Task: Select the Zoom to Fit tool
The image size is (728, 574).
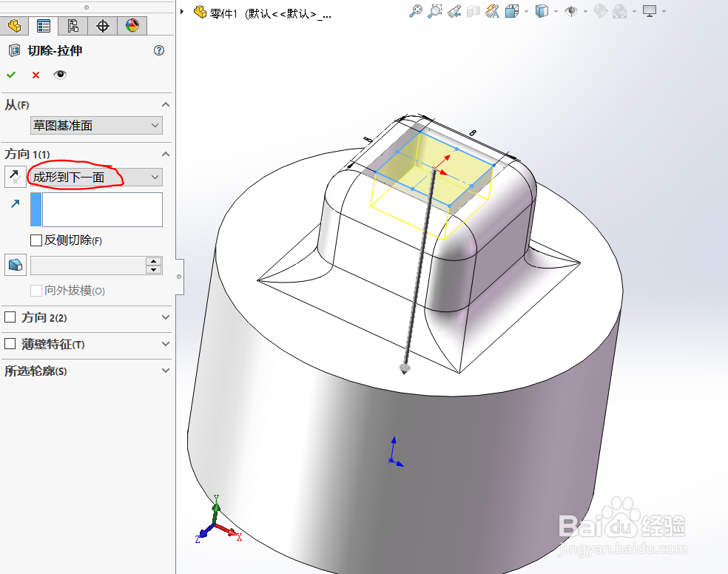Action: point(417,10)
